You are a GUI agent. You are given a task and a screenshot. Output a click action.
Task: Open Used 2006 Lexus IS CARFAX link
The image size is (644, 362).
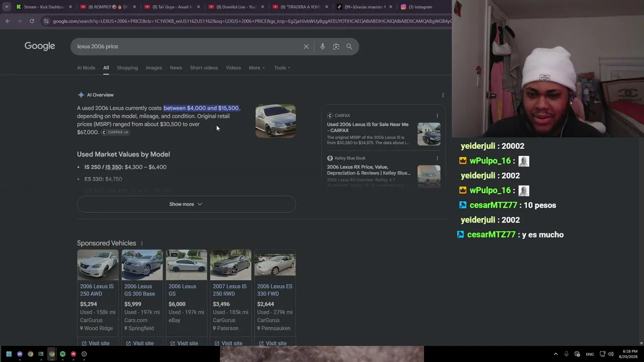click(368, 127)
